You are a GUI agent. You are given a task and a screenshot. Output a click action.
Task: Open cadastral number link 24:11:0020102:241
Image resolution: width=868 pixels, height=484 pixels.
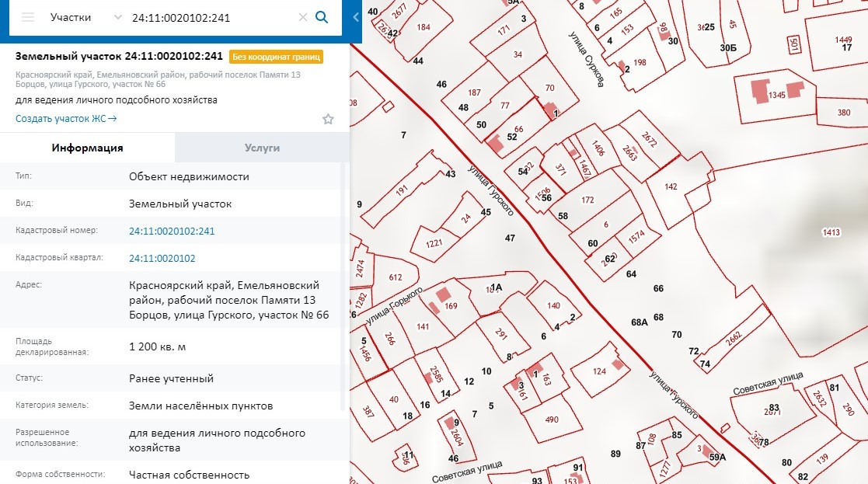point(172,231)
